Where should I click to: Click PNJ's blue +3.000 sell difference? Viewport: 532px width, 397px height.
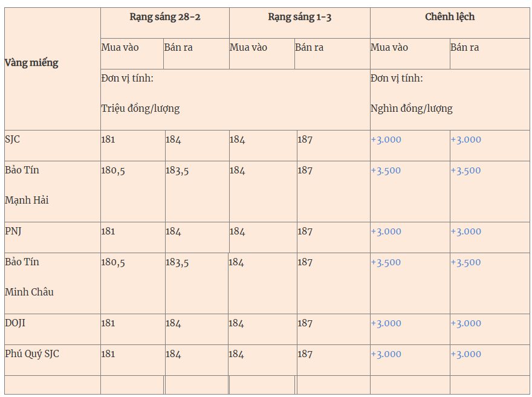(x=465, y=231)
